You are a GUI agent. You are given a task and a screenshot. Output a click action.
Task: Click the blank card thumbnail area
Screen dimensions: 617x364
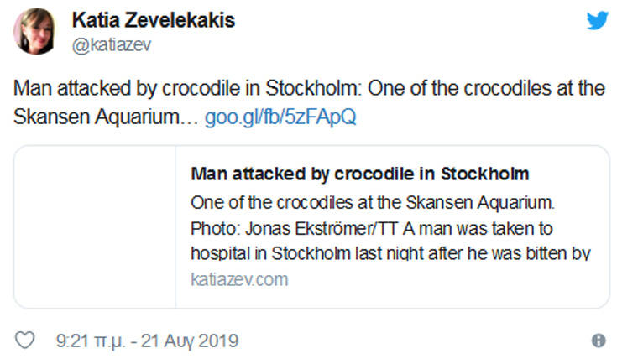pyautogui.click(x=94, y=226)
